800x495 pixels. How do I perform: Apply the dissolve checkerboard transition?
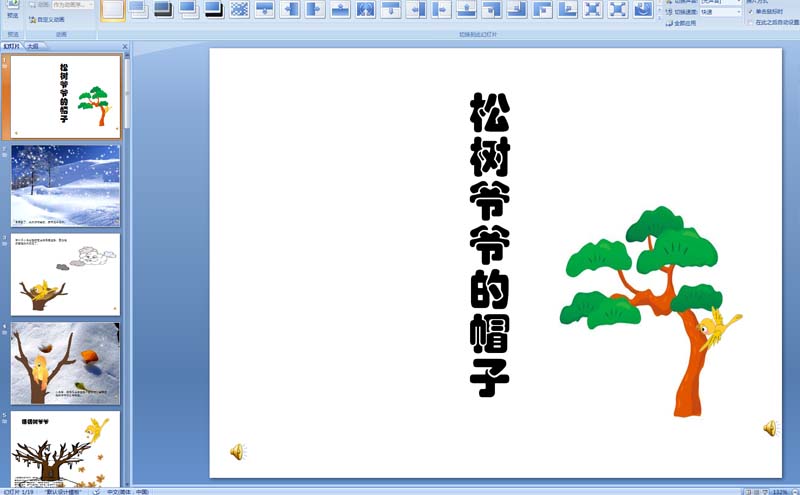239,9
